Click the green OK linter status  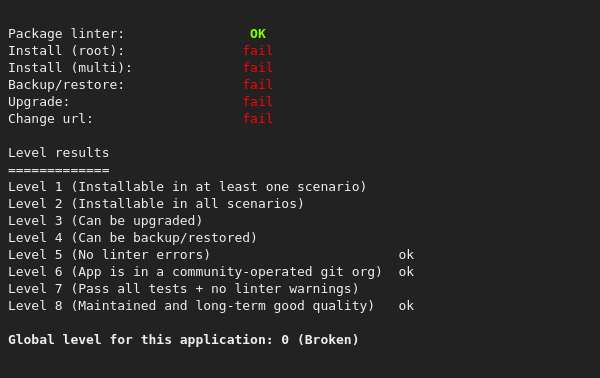[x=258, y=34]
